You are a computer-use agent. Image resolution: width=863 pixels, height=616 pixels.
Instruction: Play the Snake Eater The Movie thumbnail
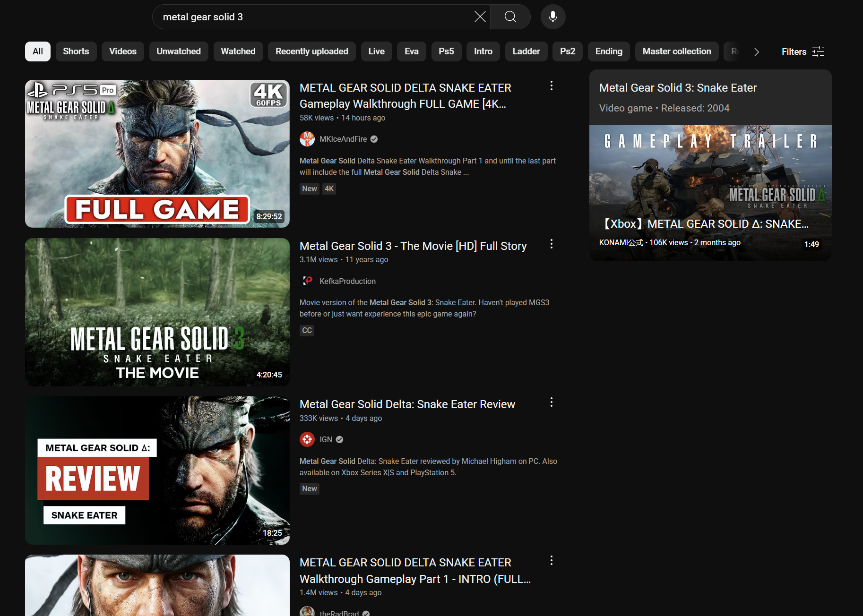pos(157,312)
